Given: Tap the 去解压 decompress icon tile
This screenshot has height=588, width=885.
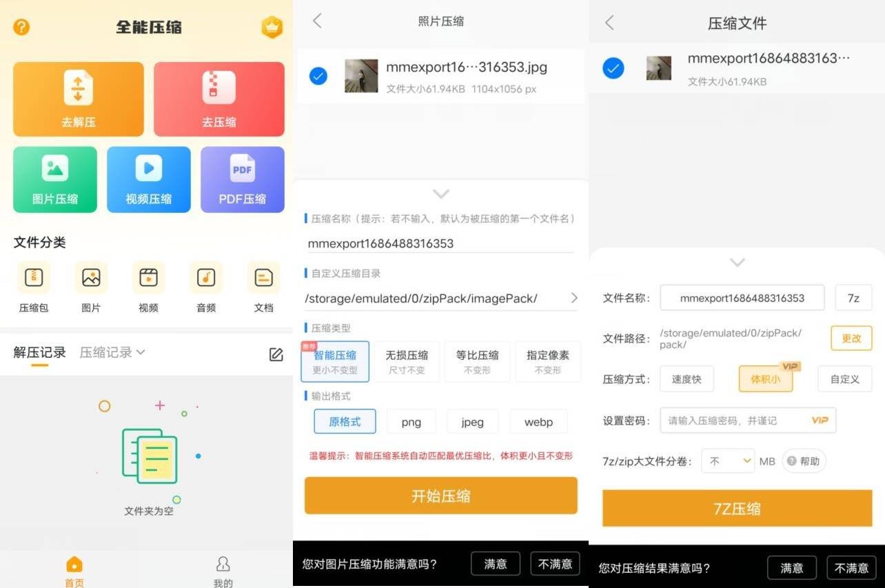Looking at the screenshot, I should [x=78, y=99].
